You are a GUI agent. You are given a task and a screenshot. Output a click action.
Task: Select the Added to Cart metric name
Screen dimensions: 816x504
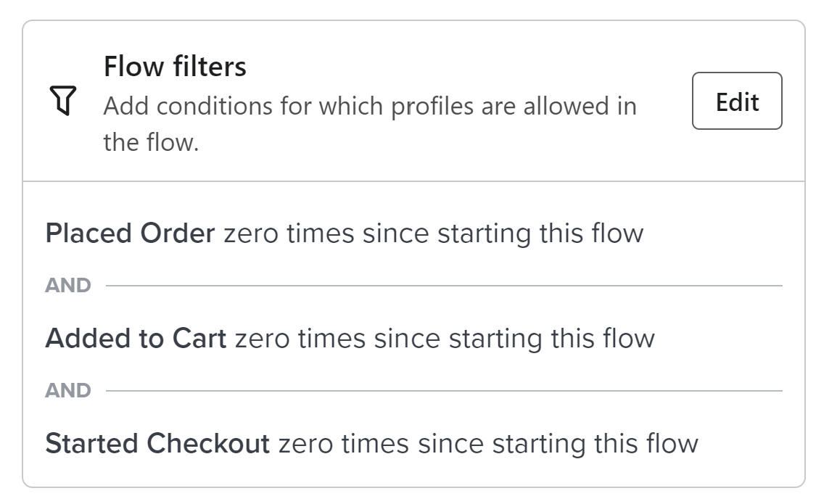coord(136,338)
